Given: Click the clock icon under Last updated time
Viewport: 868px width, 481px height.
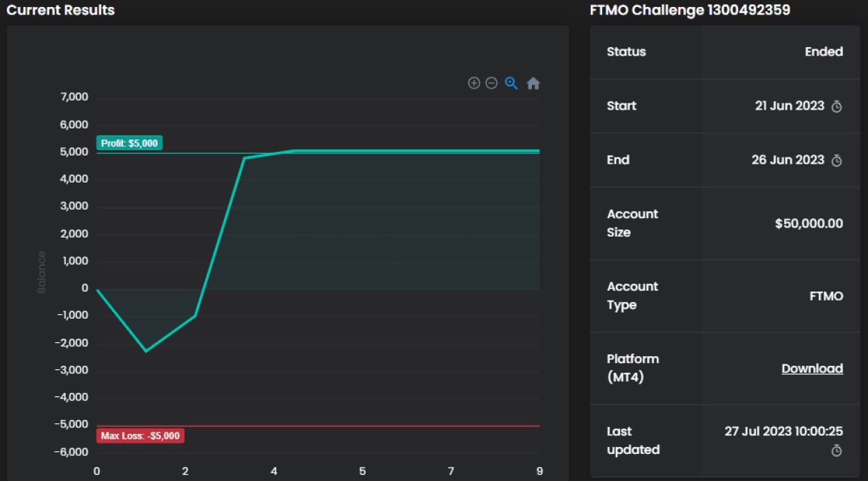Looking at the screenshot, I should click(x=837, y=451).
